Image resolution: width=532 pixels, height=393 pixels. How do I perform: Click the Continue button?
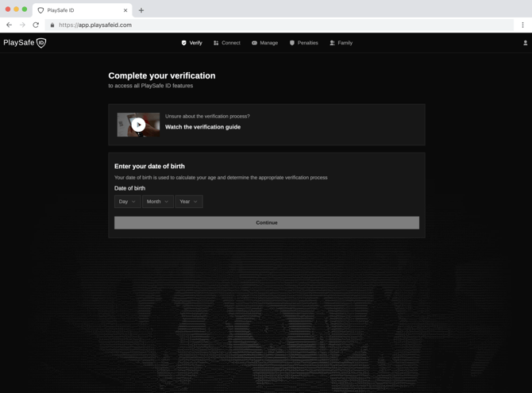point(267,222)
